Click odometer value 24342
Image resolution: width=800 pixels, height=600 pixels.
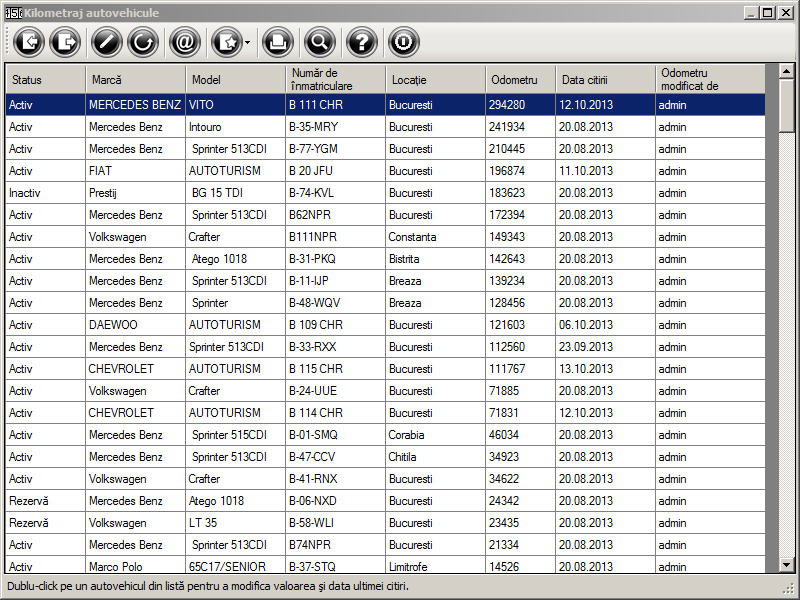click(520, 500)
